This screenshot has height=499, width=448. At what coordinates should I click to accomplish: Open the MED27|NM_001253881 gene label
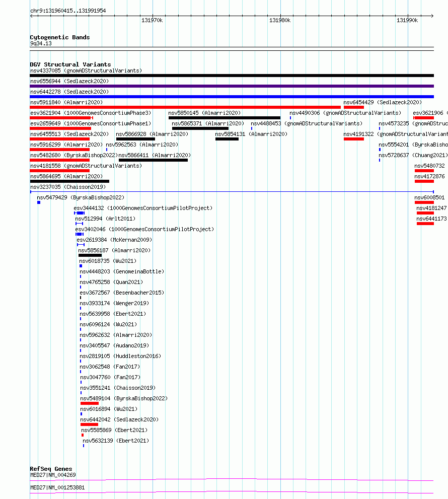(57, 487)
